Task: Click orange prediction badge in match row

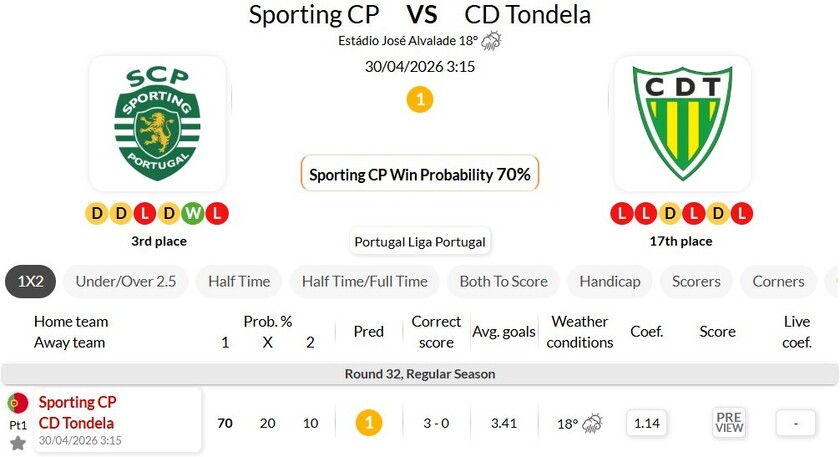Action: pos(369,423)
